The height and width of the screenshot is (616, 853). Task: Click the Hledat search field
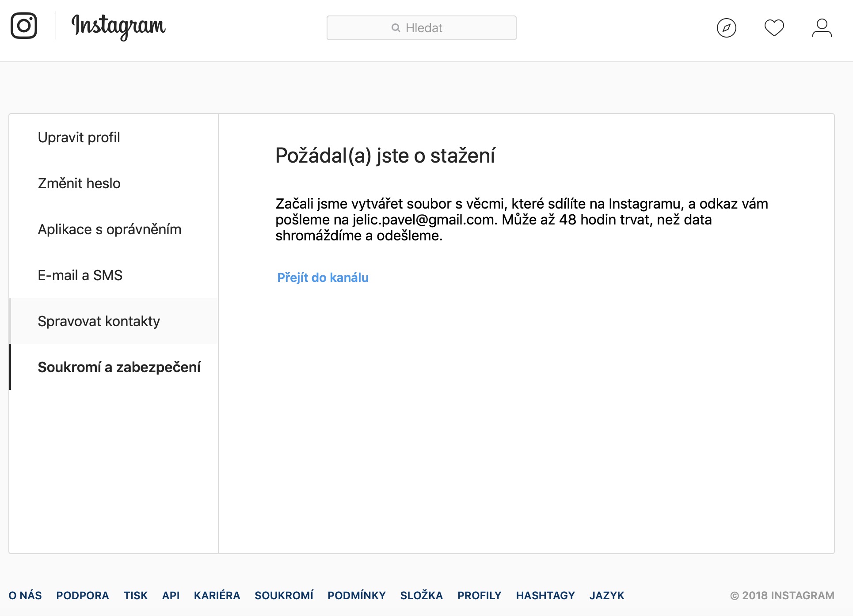coord(421,28)
